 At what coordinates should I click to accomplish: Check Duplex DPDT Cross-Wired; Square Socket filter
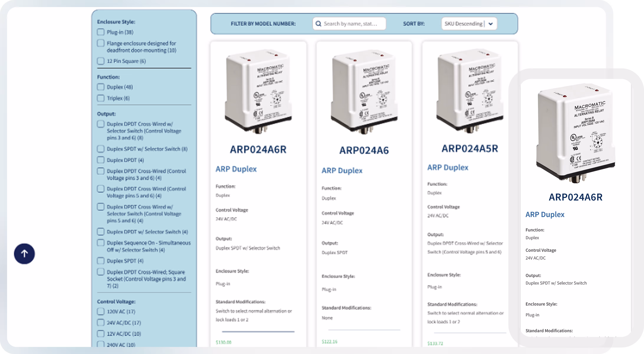[101, 272]
